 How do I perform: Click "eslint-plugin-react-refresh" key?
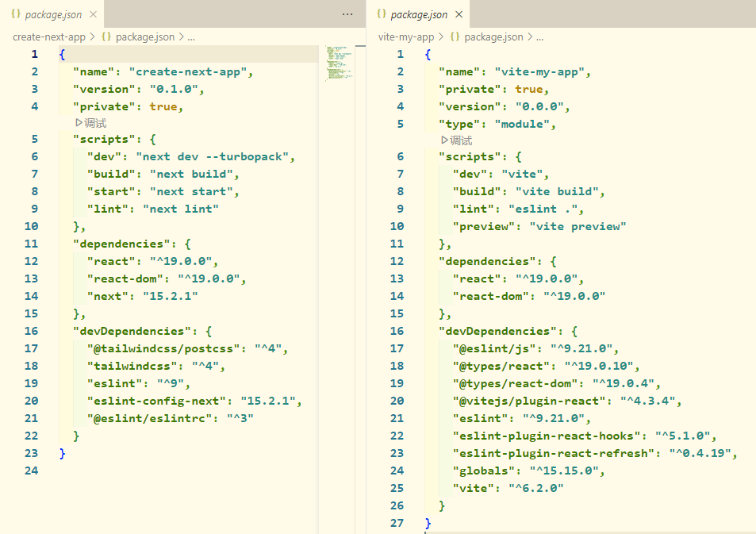tap(554, 453)
